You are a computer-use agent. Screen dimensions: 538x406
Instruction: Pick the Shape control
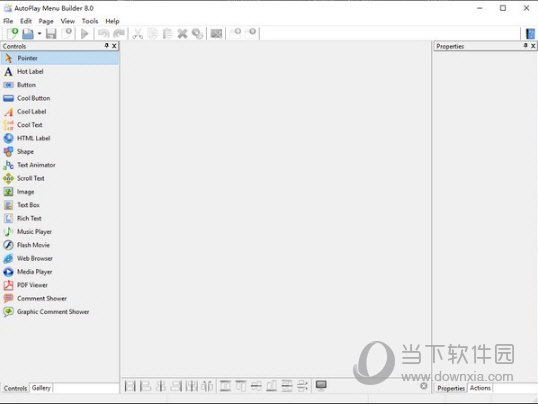pos(60,152)
